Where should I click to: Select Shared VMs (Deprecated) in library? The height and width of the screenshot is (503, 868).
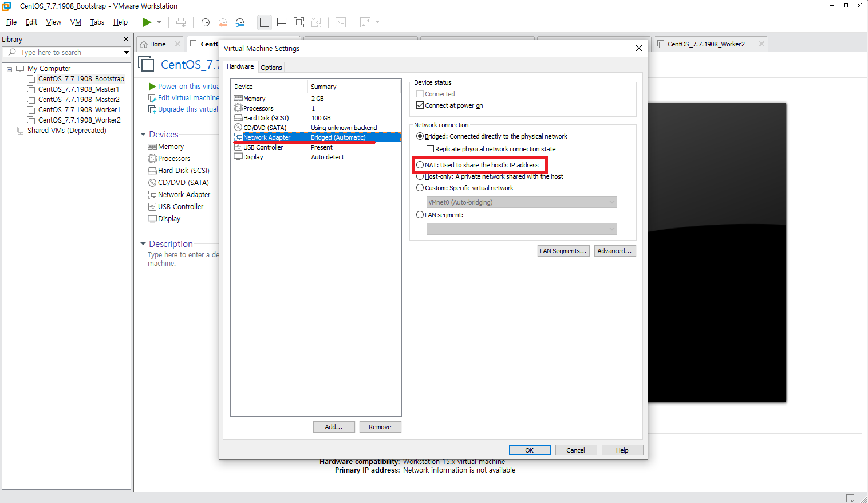coord(66,131)
